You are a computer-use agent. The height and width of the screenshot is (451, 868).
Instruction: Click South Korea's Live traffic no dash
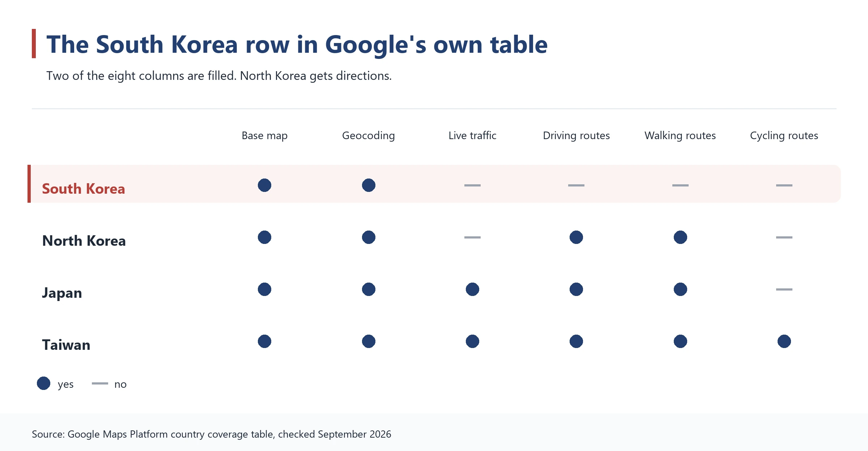point(472,185)
